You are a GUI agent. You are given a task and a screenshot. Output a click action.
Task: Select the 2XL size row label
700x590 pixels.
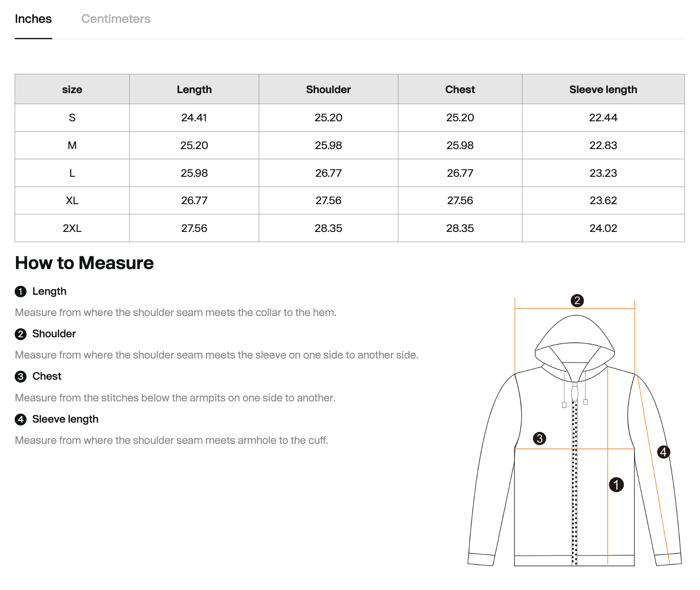click(x=72, y=228)
